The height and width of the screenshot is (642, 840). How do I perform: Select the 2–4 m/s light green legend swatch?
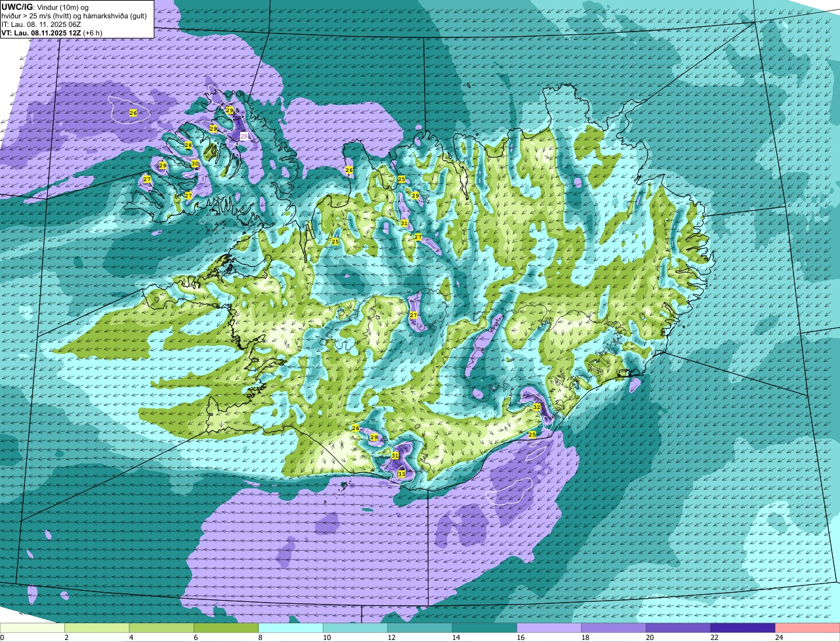pyautogui.click(x=97, y=628)
